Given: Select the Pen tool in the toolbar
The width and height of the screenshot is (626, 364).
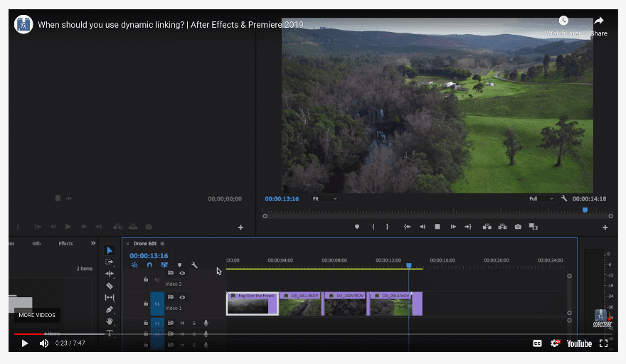Looking at the screenshot, I should click(x=110, y=310).
